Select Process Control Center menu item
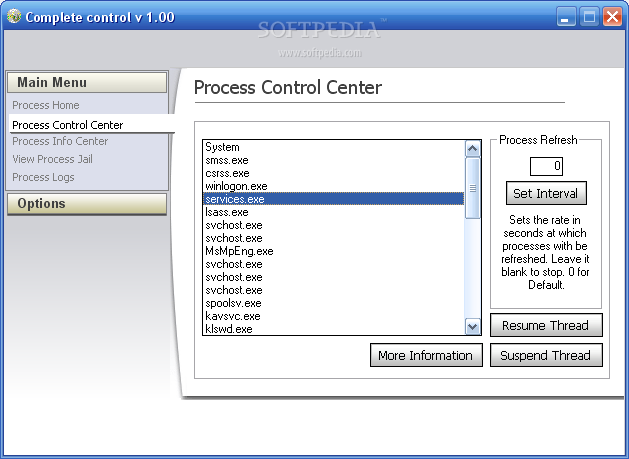Image resolution: width=629 pixels, height=459 pixels. click(x=91, y=125)
